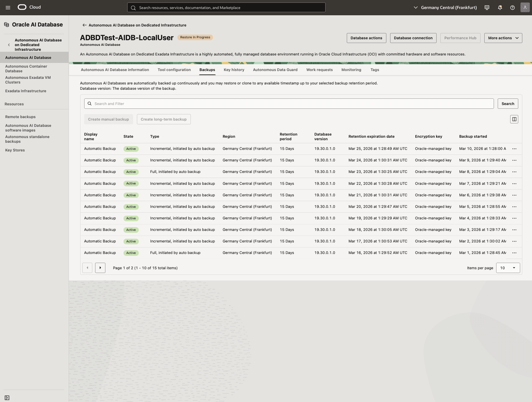532x402 pixels.
Task: Go to the next page of backups
Action: pyautogui.click(x=100, y=268)
